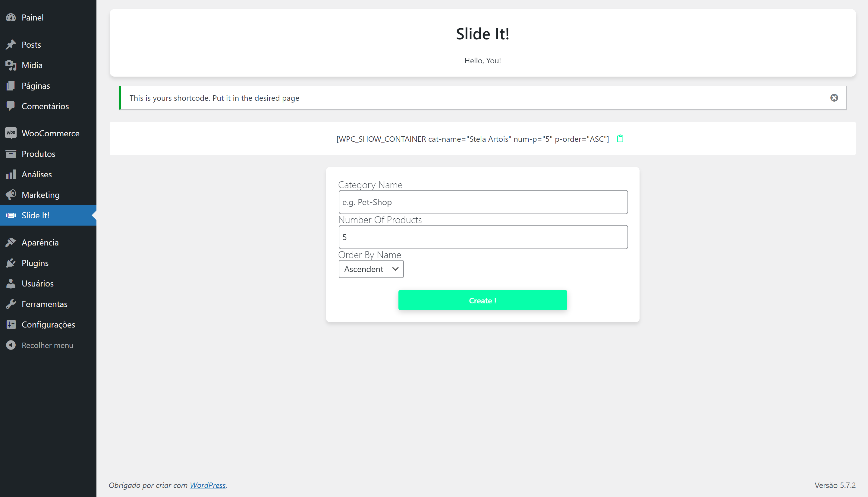Click the Páginas pages icon
Viewport: 868px width, 497px height.
click(11, 86)
